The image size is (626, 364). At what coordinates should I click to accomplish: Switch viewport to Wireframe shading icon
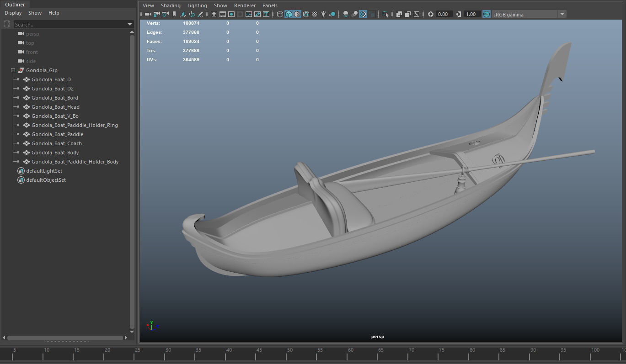280,14
